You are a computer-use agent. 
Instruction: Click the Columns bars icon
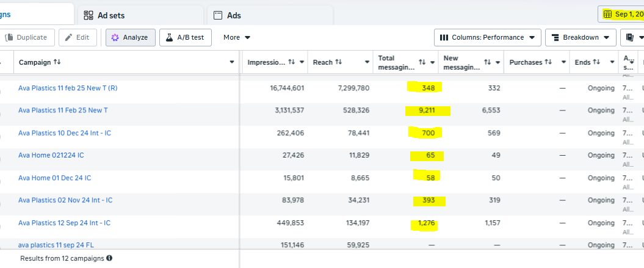coord(444,37)
